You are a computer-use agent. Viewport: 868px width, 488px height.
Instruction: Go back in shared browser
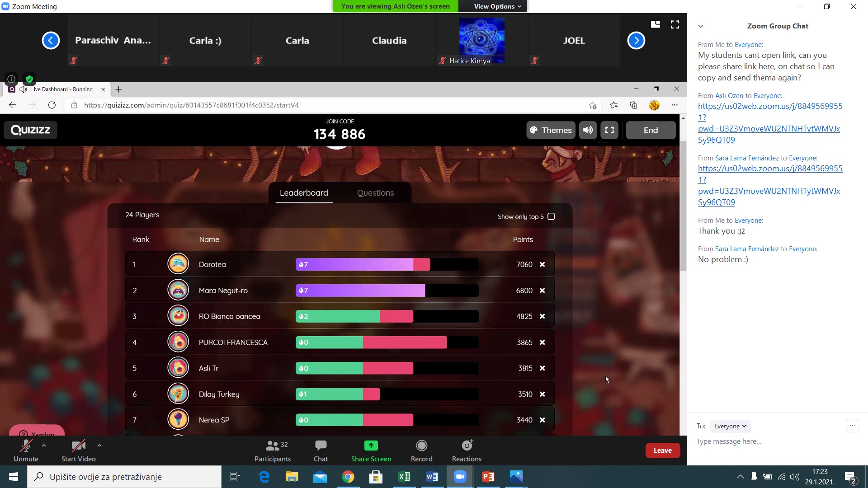pyautogui.click(x=13, y=105)
